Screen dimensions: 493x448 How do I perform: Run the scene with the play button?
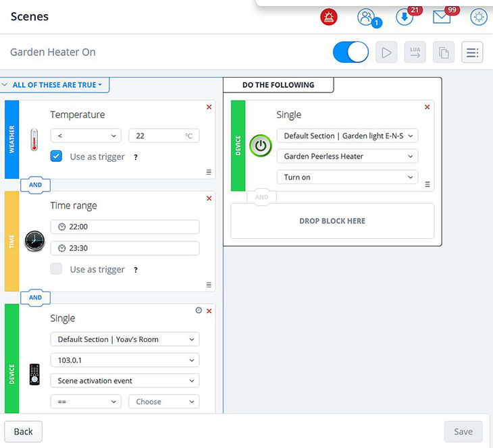tap(386, 52)
